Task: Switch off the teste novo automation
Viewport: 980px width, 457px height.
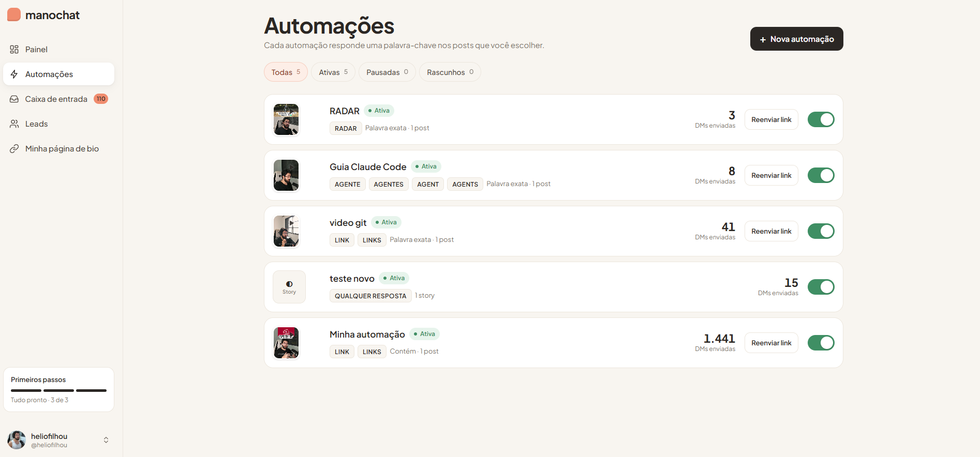Action: [x=821, y=287]
